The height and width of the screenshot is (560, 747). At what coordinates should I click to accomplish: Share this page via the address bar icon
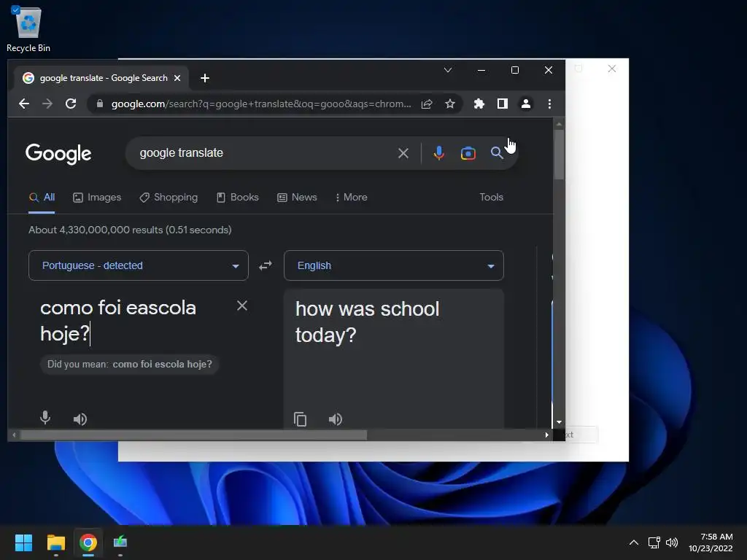427,104
